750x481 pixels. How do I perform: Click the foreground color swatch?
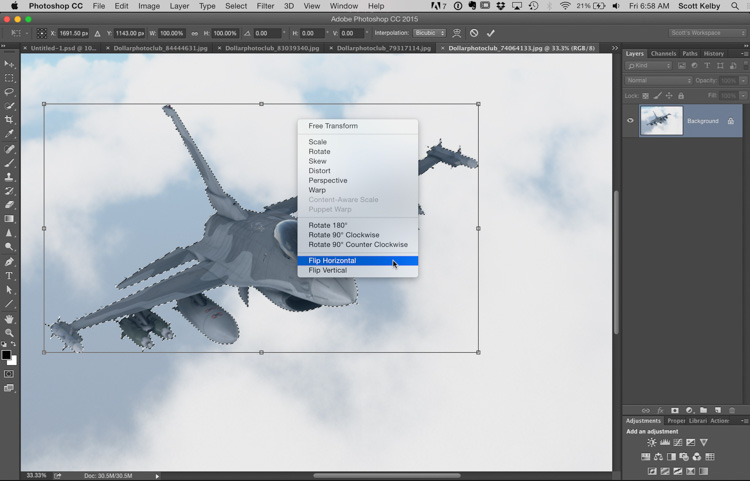[x=6, y=355]
